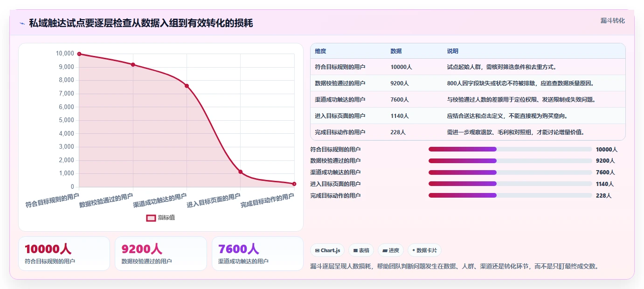This screenshot has width=644, height=289.
Task: Click the footer sentence starting with 漏斗逐层呈现人数损耗
Action: [x=454, y=267]
